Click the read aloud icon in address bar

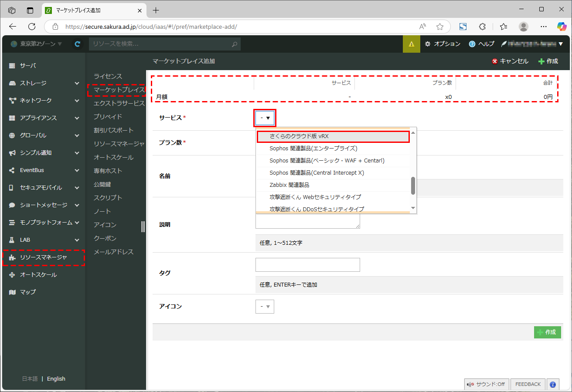(422, 27)
